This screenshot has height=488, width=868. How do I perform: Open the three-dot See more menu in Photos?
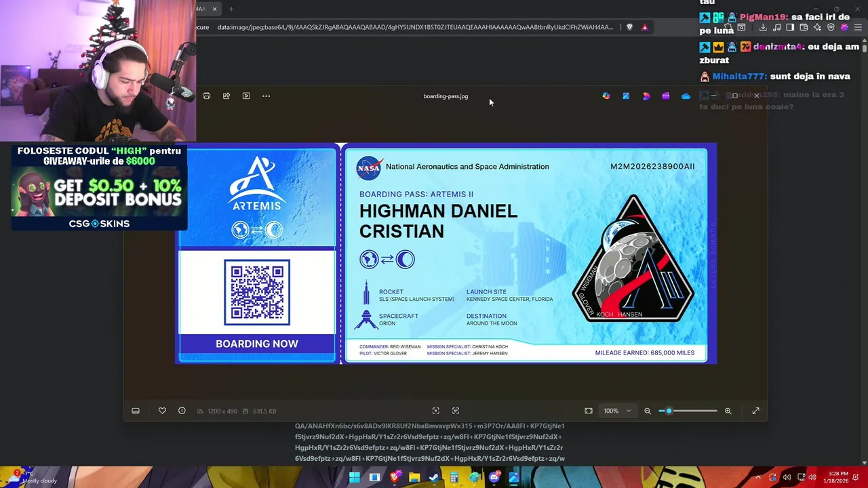(266, 96)
